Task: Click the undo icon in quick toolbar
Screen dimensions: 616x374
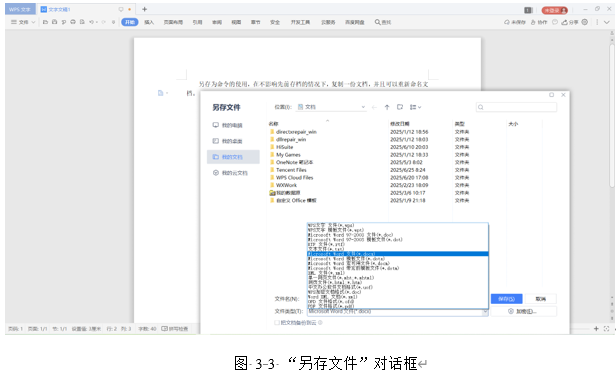Action: click(x=91, y=22)
